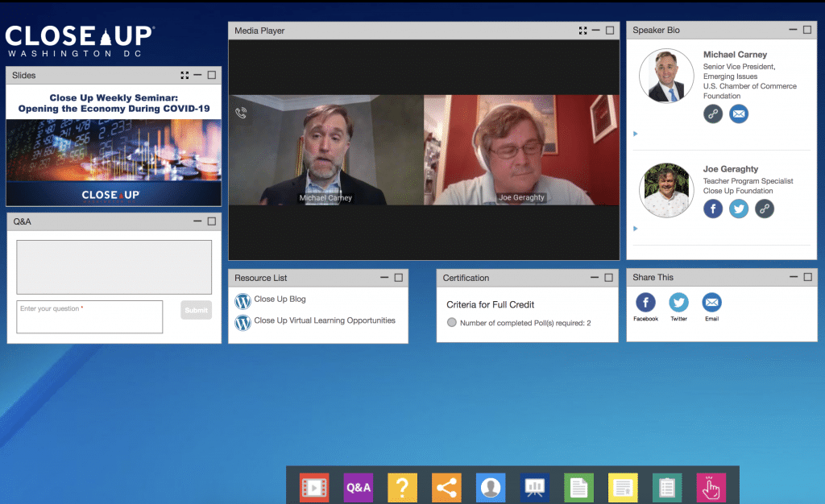Click 'Teacher Program Specialist' title text

[748, 181]
